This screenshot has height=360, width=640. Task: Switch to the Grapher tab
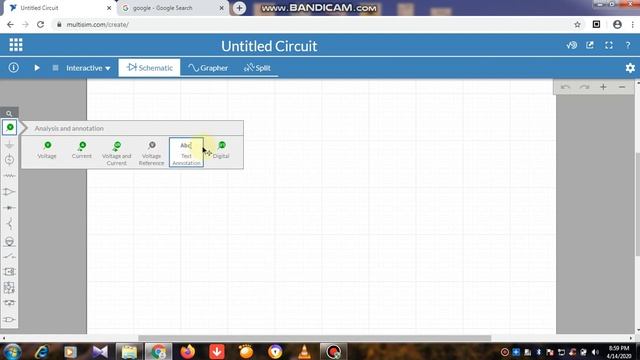(x=208, y=68)
